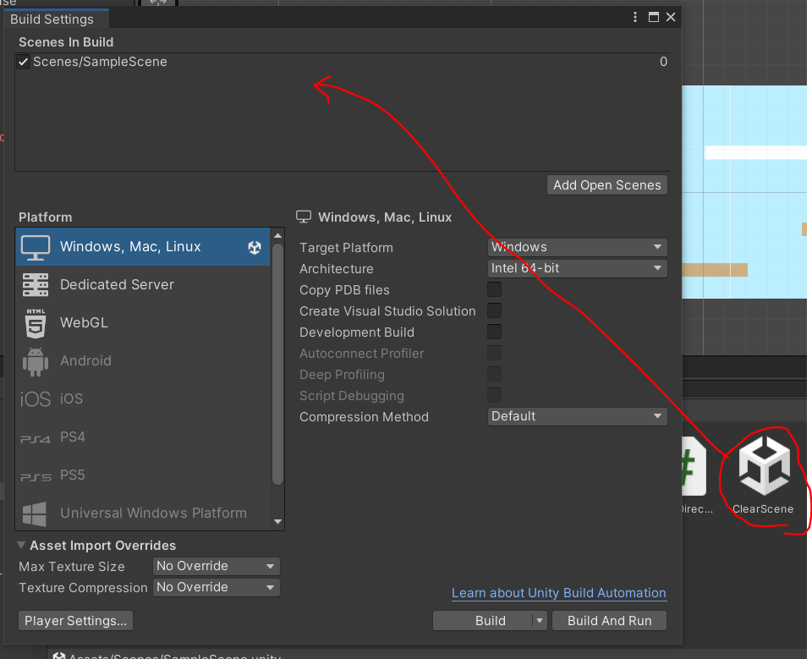Screen dimensions: 812x659
Task: Open the Build button dropdown arrow
Action: pos(539,621)
